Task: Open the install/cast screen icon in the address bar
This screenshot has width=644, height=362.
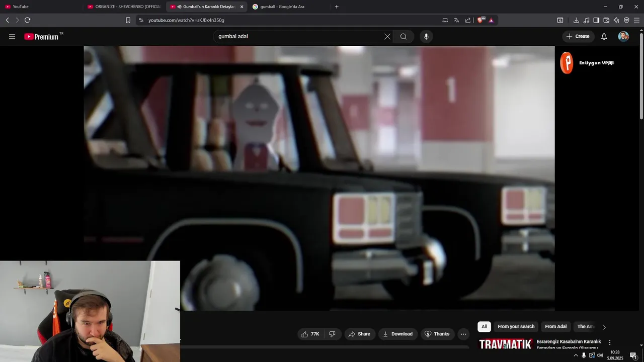Action: (445, 20)
